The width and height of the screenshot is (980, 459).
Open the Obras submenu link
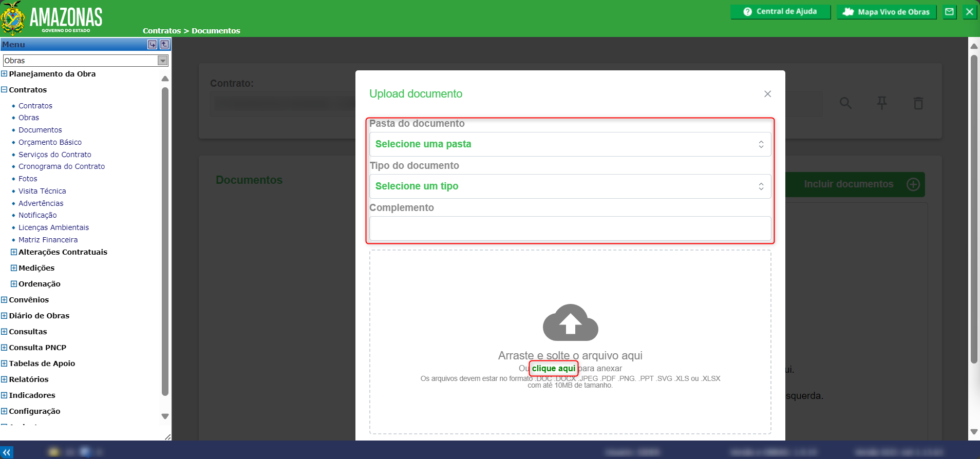[x=29, y=118]
